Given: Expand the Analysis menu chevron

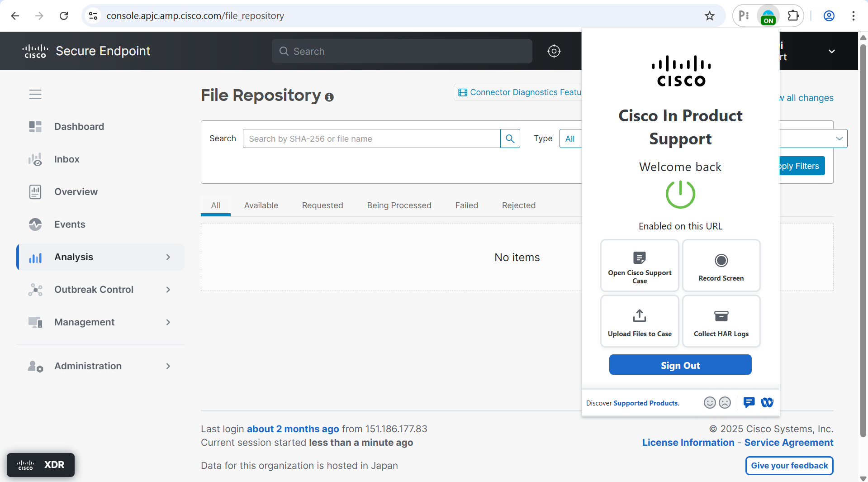Looking at the screenshot, I should click(168, 257).
